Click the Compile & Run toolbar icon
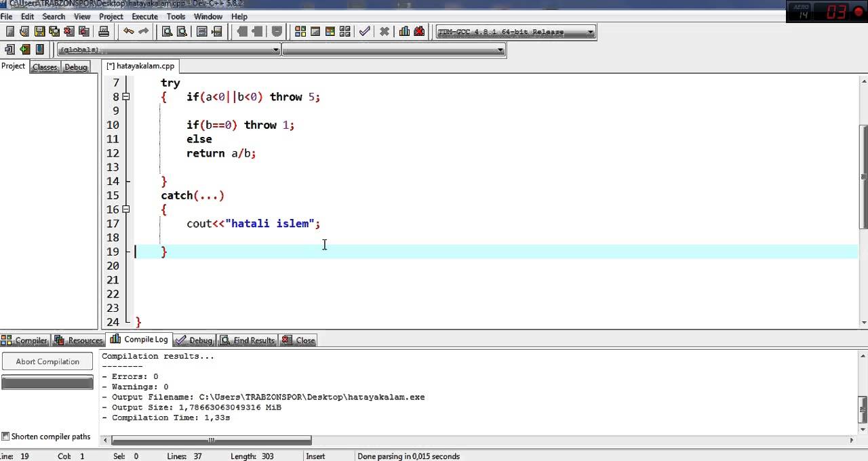Image resolution: width=868 pixels, height=461 pixels. click(x=330, y=31)
